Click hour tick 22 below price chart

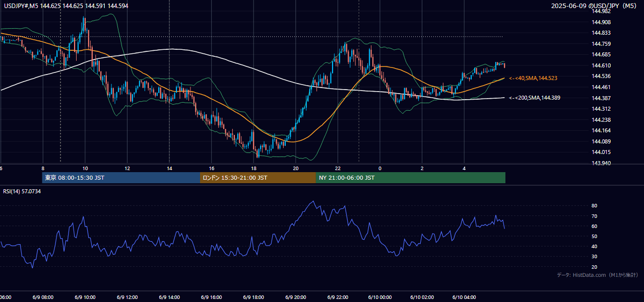338,168
